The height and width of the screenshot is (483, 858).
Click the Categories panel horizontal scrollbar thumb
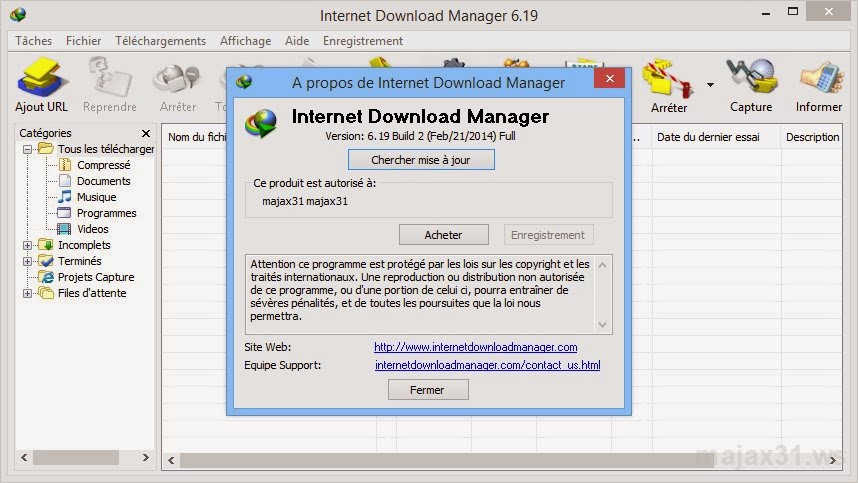76,457
